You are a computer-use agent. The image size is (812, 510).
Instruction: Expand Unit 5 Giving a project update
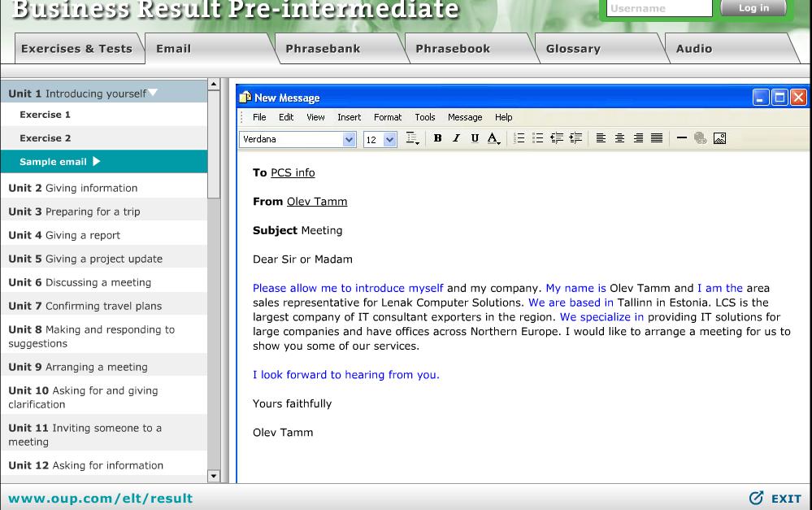coord(104,259)
